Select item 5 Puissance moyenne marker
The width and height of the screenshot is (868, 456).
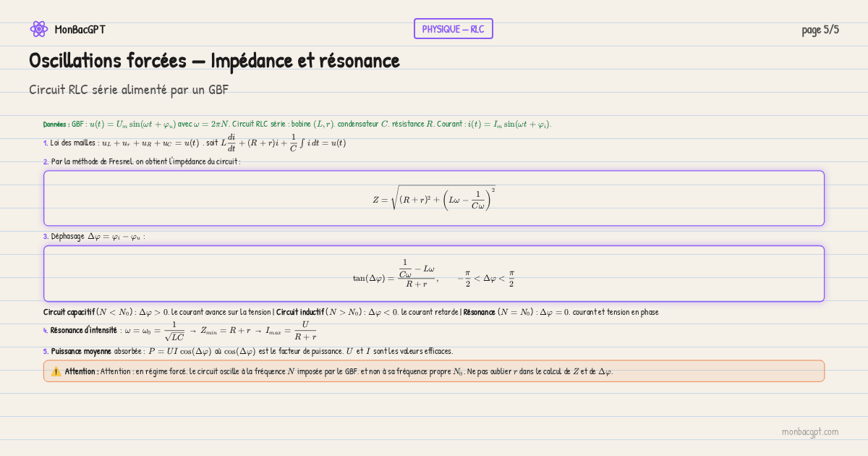coord(45,350)
